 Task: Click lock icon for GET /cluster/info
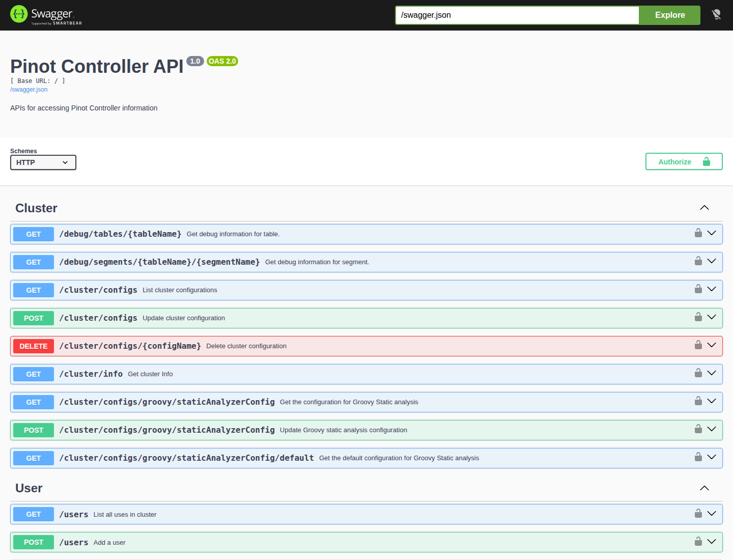tap(698, 373)
